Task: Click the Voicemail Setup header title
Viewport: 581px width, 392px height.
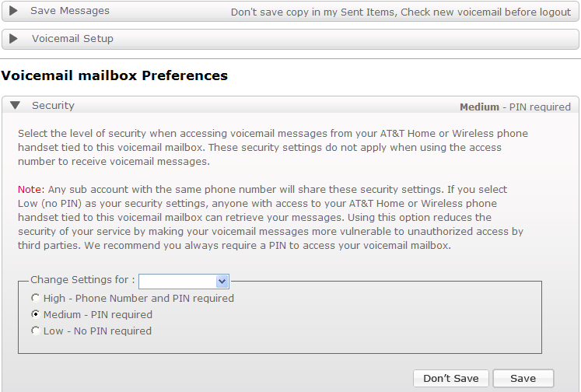Action: 72,39
